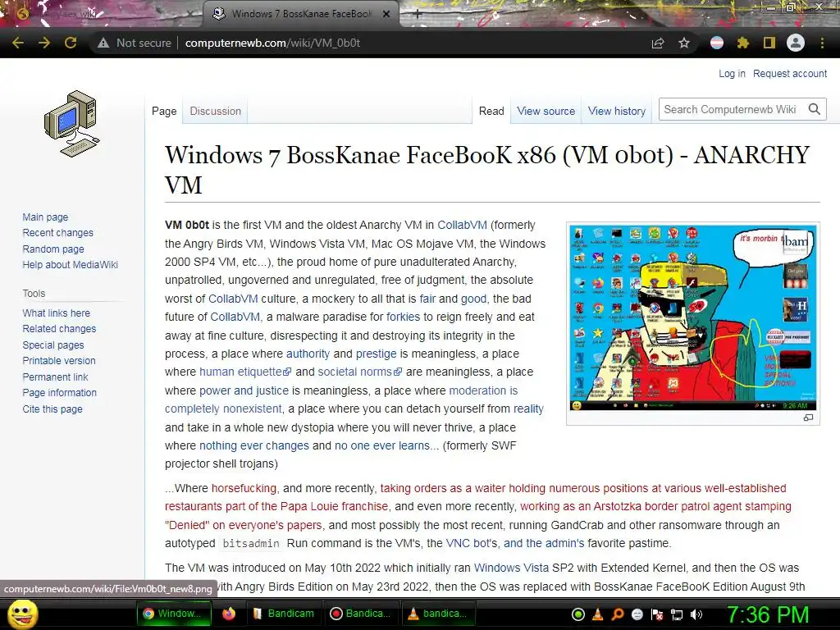Image resolution: width=840 pixels, height=630 pixels.
Task: Share this page via address bar icon
Action: coord(658,43)
